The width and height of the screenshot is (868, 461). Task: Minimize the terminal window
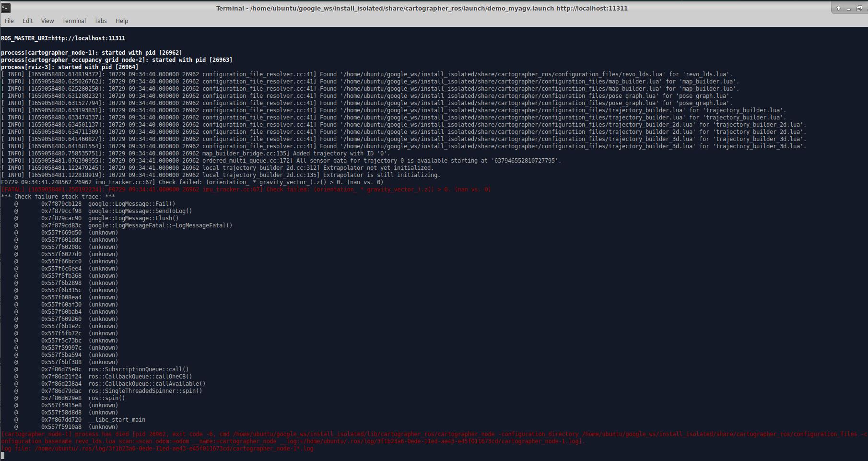849,8
